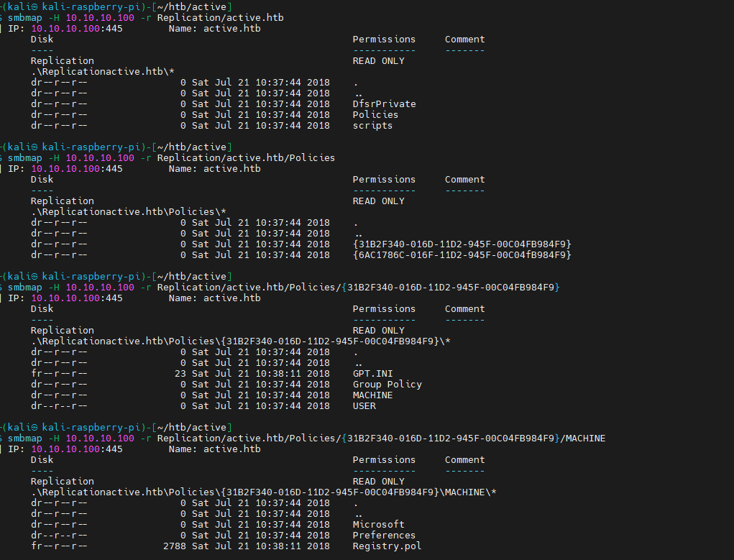Click the dr--r--r-- permissions on the Microsoft row

tap(59, 524)
